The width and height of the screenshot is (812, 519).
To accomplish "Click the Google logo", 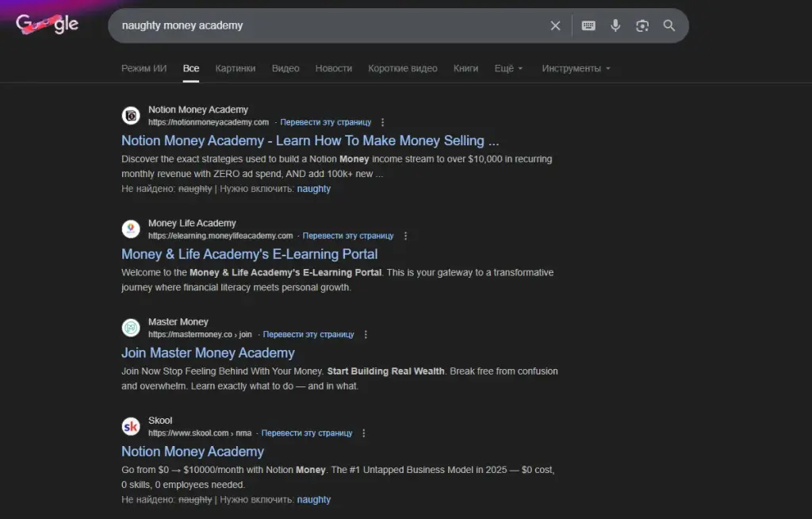I will click(47, 24).
